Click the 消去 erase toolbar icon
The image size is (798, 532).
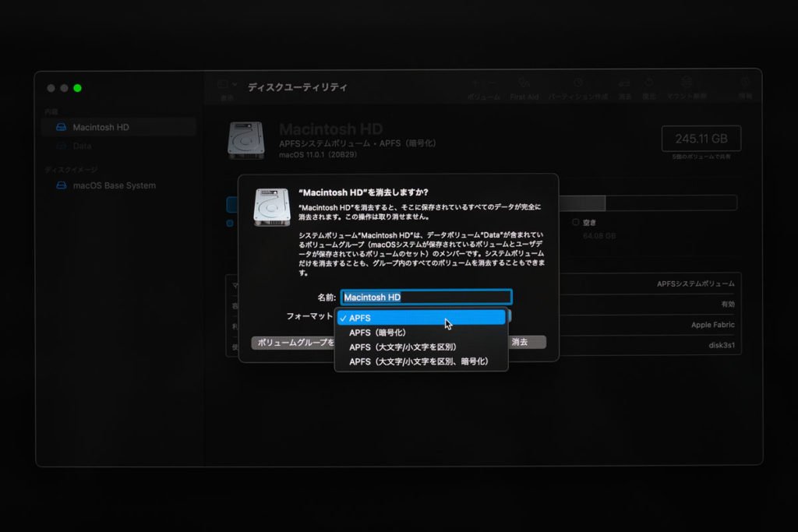pyautogui.click(x=624, y=83)
